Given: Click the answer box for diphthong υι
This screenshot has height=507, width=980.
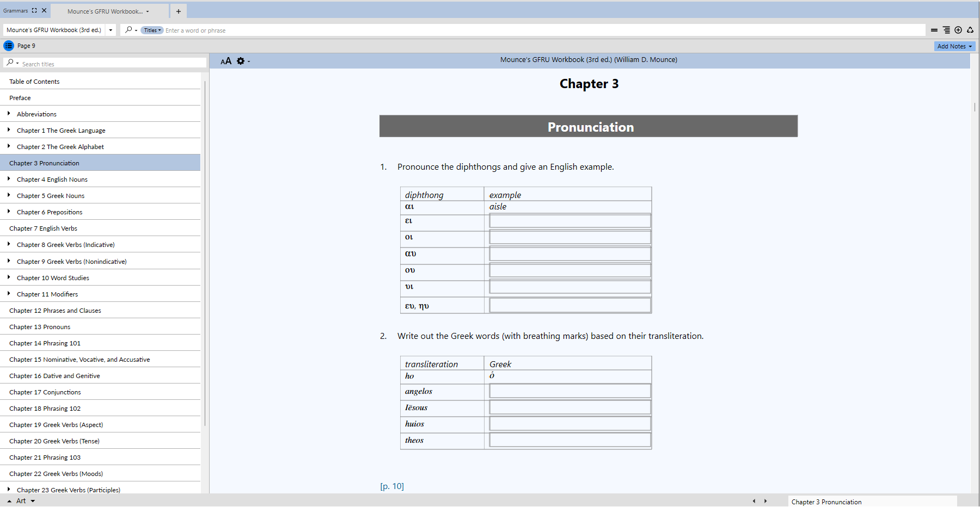Looking at the screenshot, I should point(570,287).
